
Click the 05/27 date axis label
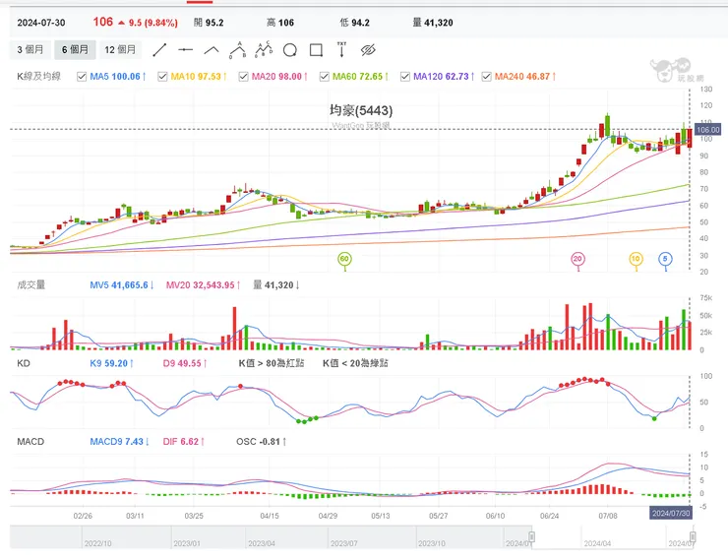click(x=439, y=516)
